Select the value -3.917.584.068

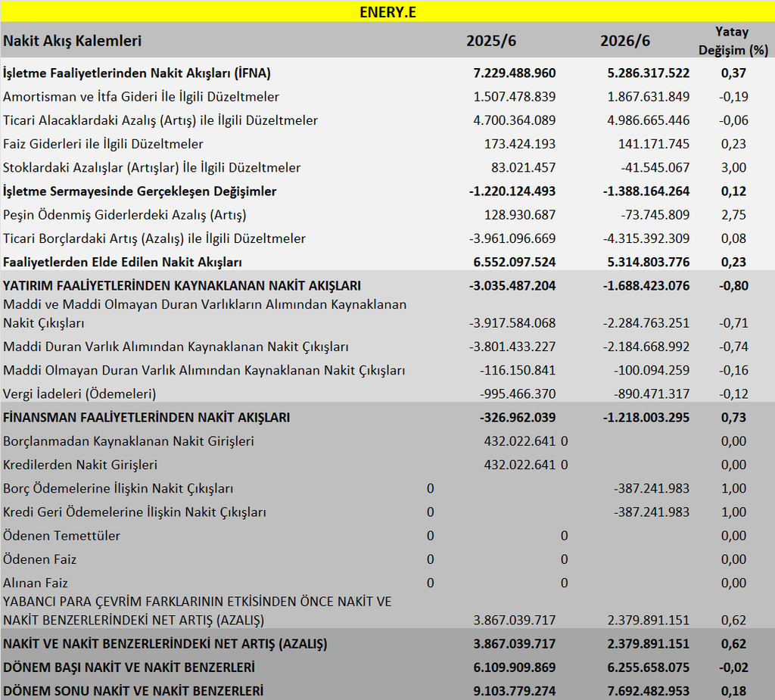[x=512, y=323]
